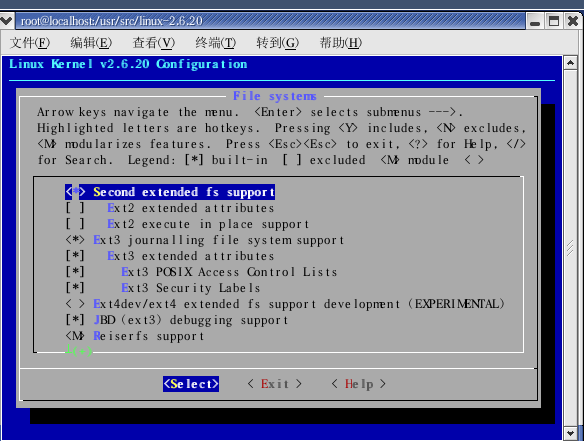Select 'JBD (ext3) debugging support' text

click(x=191, y=320)
